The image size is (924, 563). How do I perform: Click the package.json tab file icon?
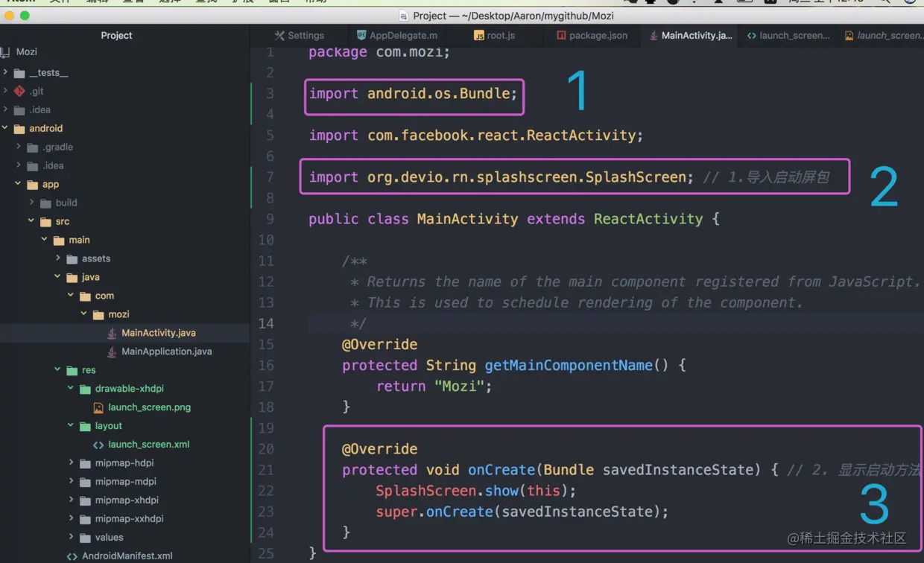click(x=561, y=35)
